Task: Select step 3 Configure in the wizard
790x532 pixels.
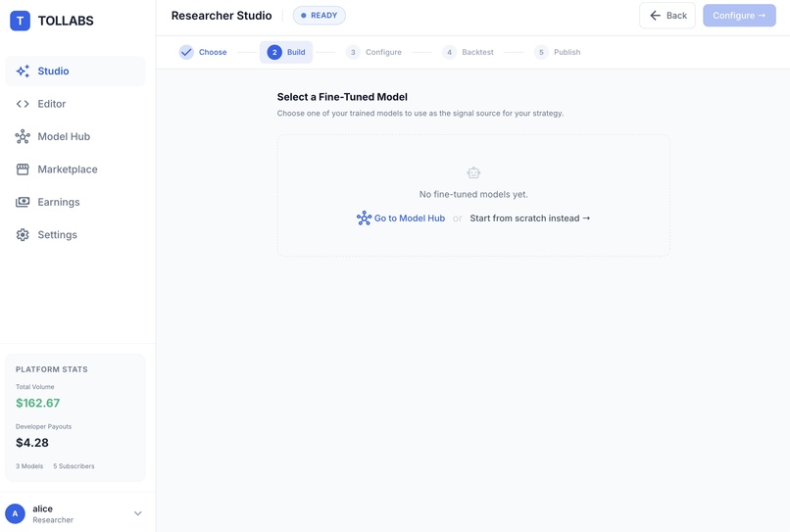Action: point(373,52)
